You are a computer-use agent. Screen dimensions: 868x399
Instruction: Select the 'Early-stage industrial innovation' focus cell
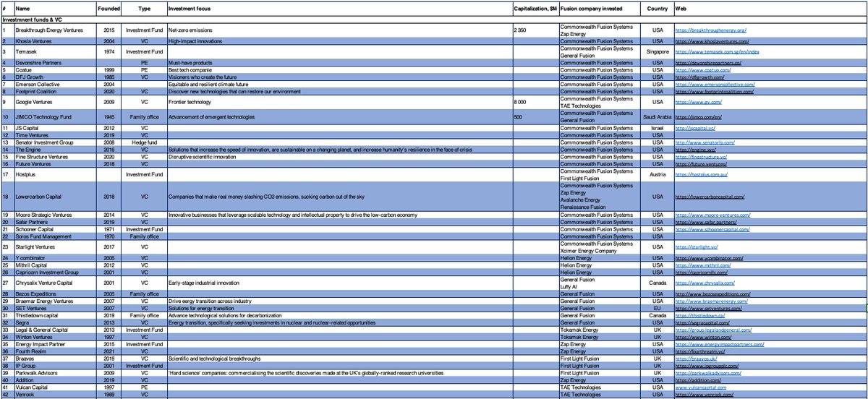coord(339,285)
